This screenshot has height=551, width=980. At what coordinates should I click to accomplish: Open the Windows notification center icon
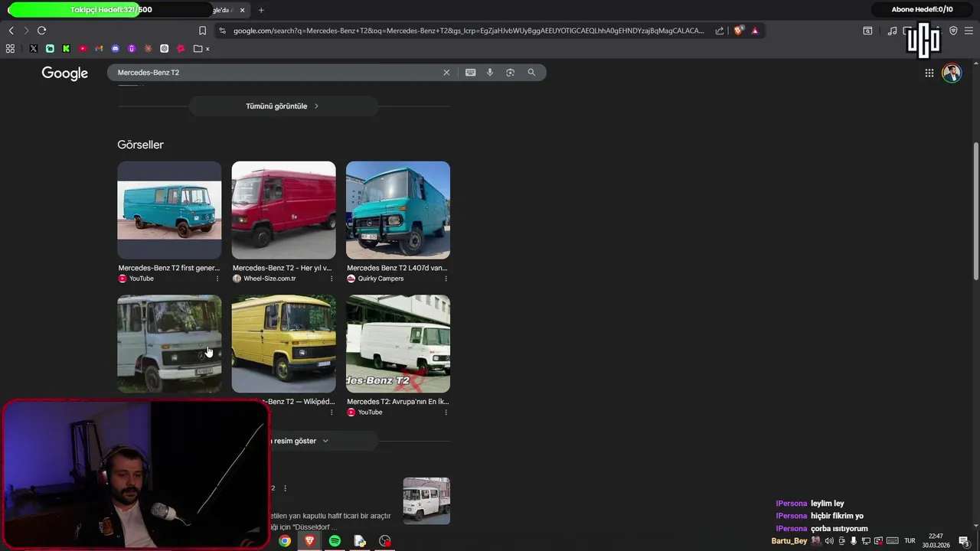pyautogui.click(x=963, y=541)
